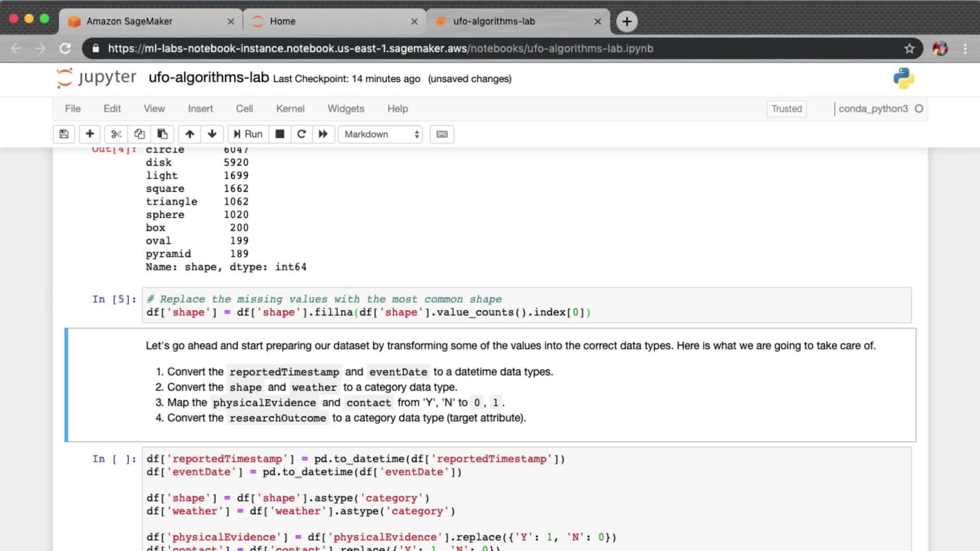Image resolution: width=980 pixels, height=551 pixels.
Task: Click the Trusted notebook indicator
Action: [x=786, y=109]
